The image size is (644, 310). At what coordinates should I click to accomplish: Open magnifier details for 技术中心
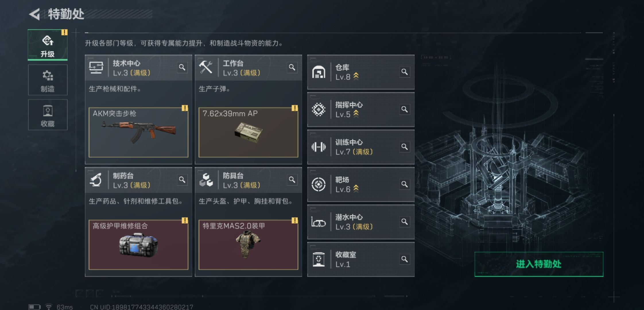coord(182,67)
